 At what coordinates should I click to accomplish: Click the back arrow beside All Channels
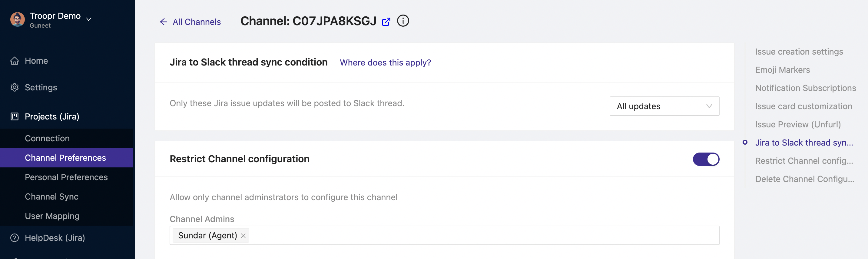164,22
